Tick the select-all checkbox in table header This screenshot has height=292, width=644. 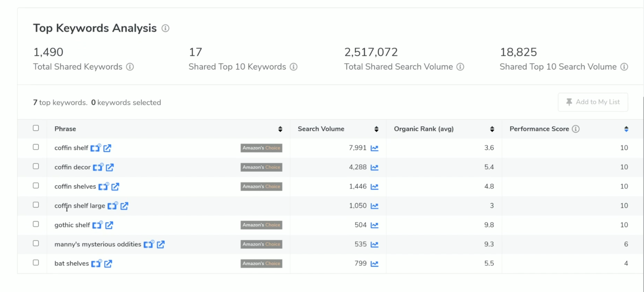[36, 128]
